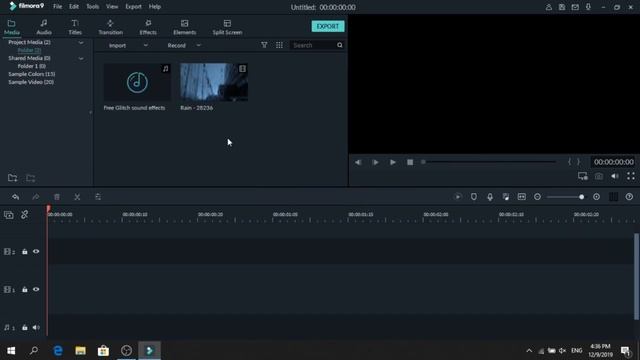
Task: Click the preview volume speaker icon
Action: click(x=615, y=176)
